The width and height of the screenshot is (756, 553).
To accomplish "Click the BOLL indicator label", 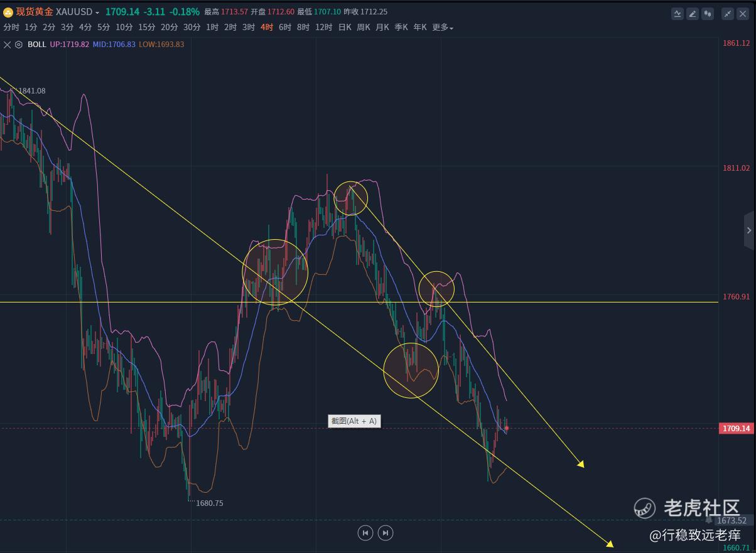I will pos(37,45).
